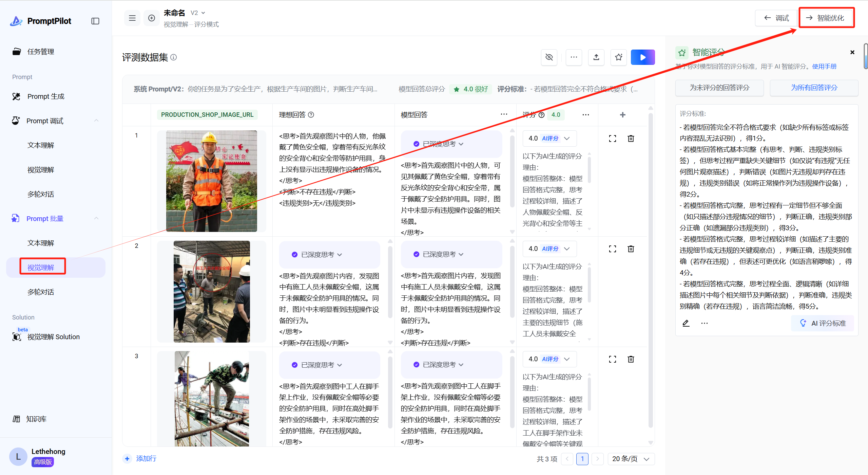Toggle the hidden-eye visibility icon
Screen dimensions: 868x475
click(x=549, y=57)
